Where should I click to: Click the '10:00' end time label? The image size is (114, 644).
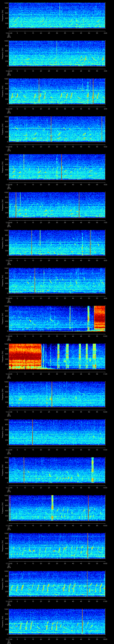point(105,336)
